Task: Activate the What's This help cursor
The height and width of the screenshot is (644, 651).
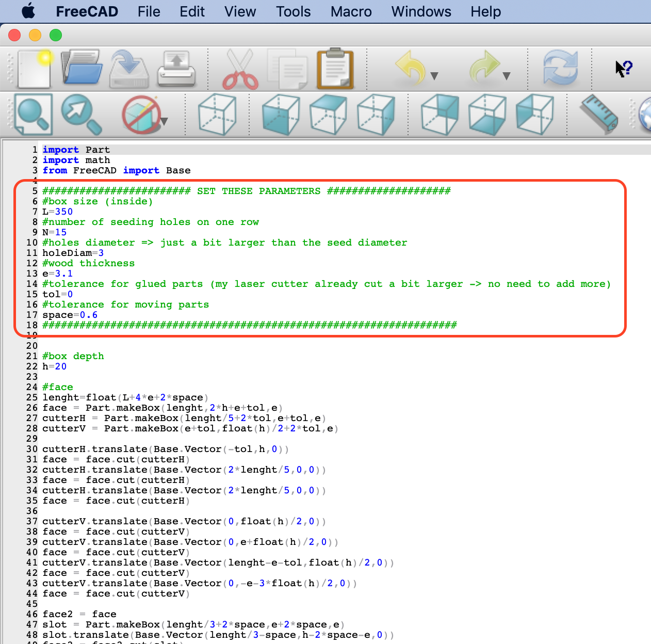Action: (624, 68)
